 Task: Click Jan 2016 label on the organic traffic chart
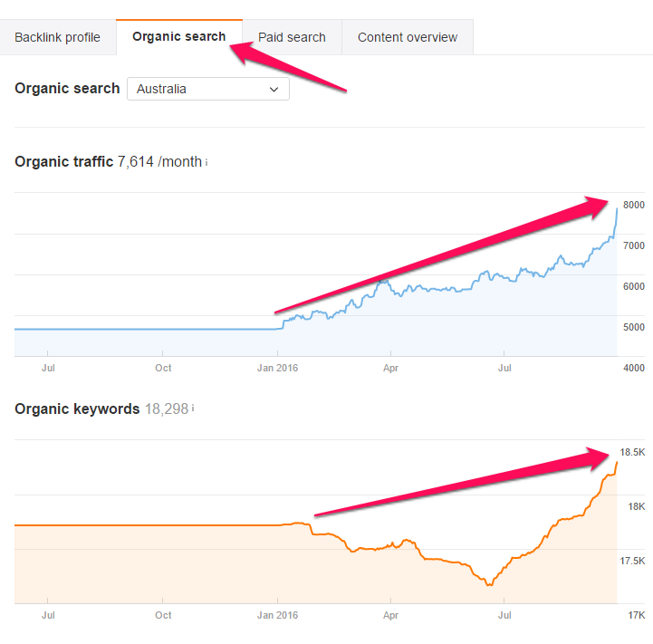(277, 368)
